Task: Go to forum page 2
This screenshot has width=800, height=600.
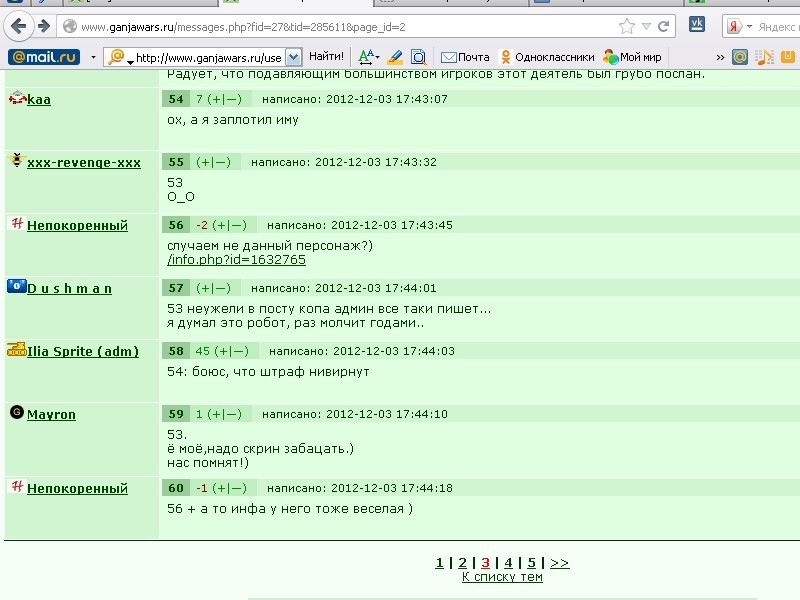Action: (462, 563)
